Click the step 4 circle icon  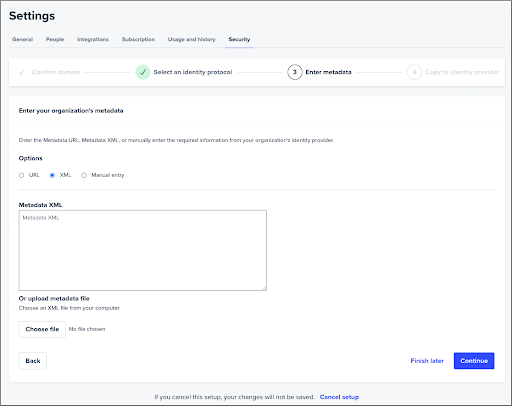click(414, 72)
